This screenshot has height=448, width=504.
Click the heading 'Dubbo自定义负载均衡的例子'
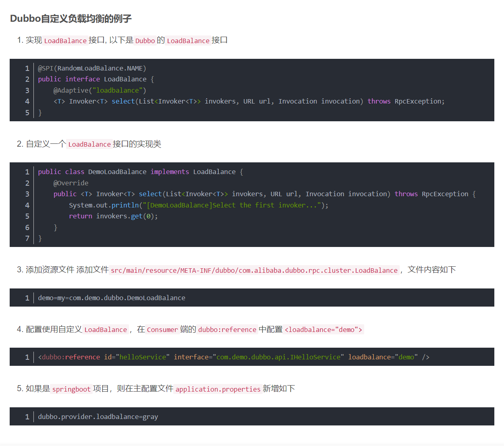click(x=71, y=19)
